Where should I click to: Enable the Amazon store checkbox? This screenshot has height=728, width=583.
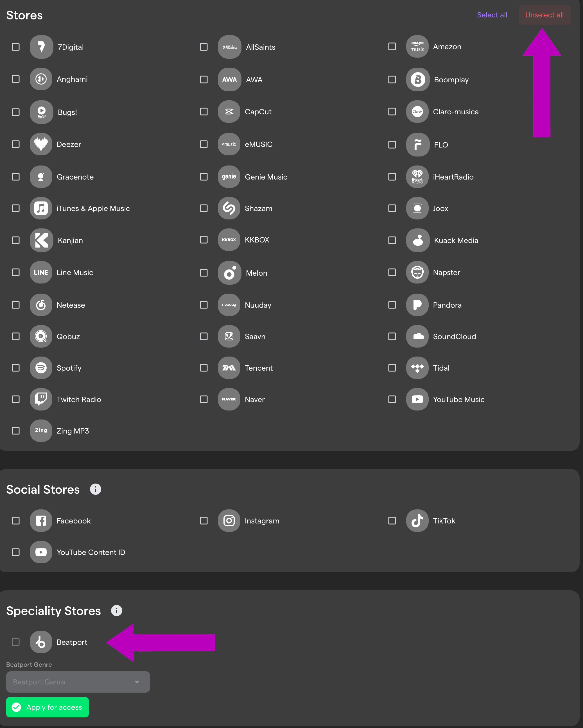click(x=392, y=46)
